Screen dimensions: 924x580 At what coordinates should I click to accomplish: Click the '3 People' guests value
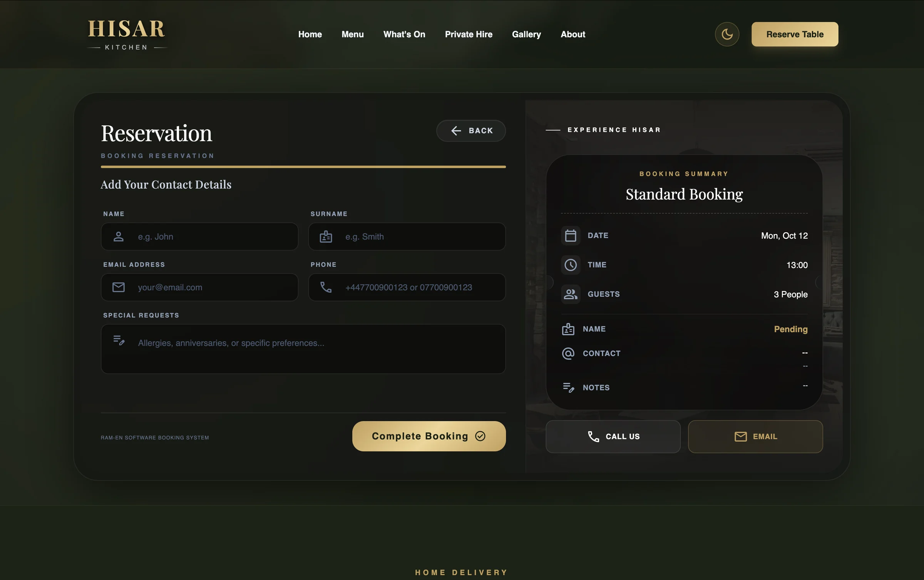(x=790, y=294)
